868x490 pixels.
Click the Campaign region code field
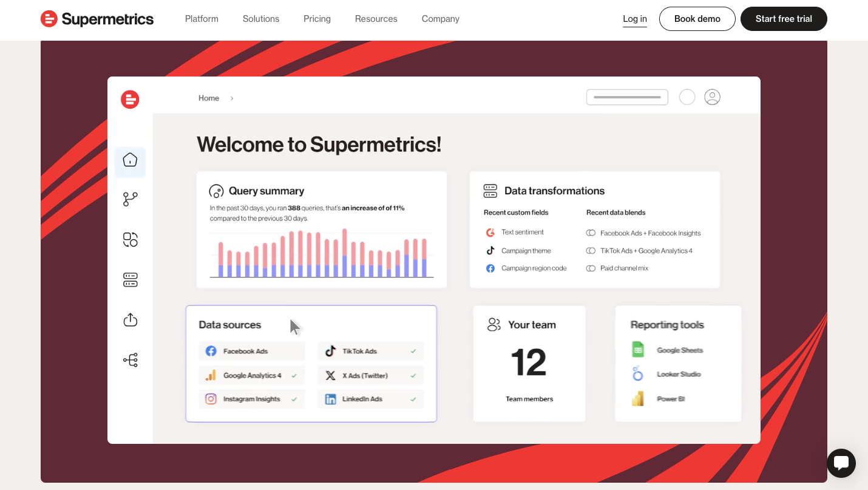tap(534, 268)
